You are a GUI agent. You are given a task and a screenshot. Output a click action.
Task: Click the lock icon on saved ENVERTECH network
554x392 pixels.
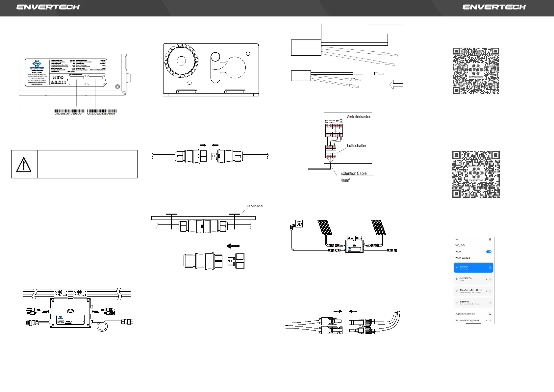coord(486,279)
